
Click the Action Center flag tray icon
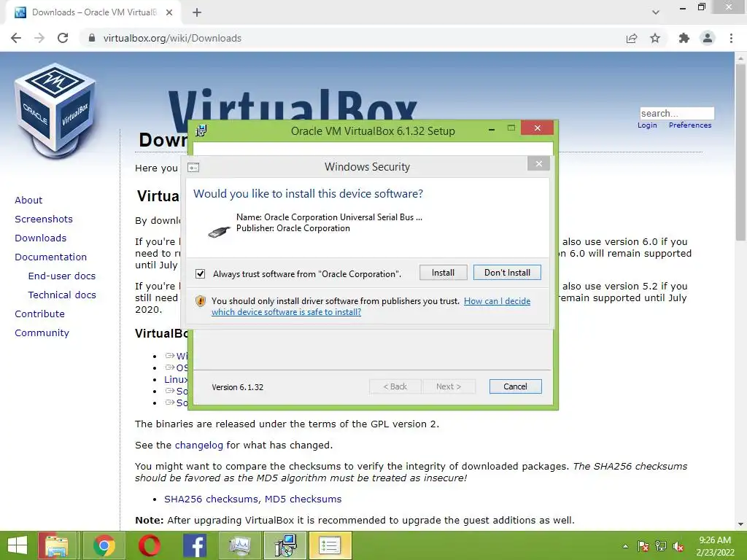tap(643, 546)
